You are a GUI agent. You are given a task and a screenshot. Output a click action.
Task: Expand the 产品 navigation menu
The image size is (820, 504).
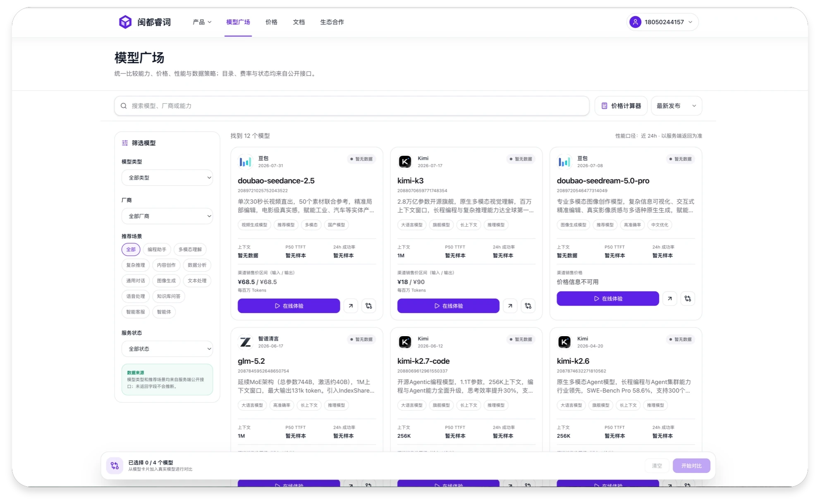point(202,22)
